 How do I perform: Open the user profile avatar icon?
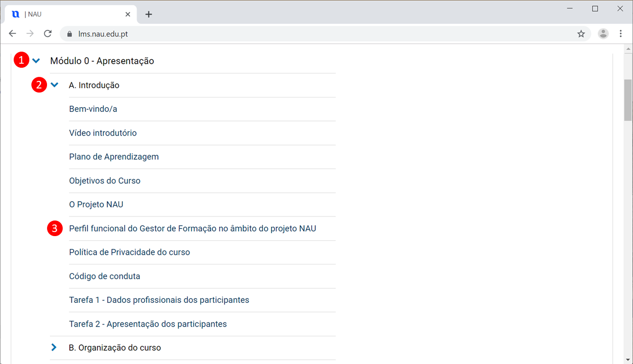coord(603,34)
